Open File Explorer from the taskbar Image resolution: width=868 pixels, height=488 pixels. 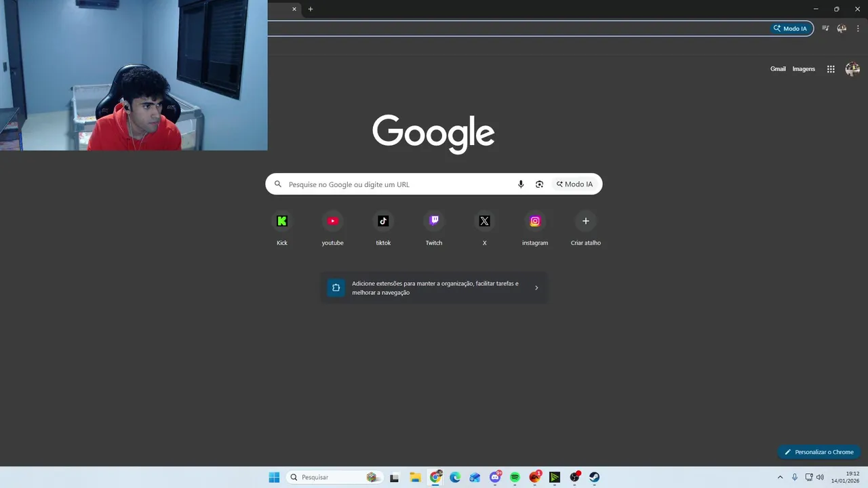[415, 477]
